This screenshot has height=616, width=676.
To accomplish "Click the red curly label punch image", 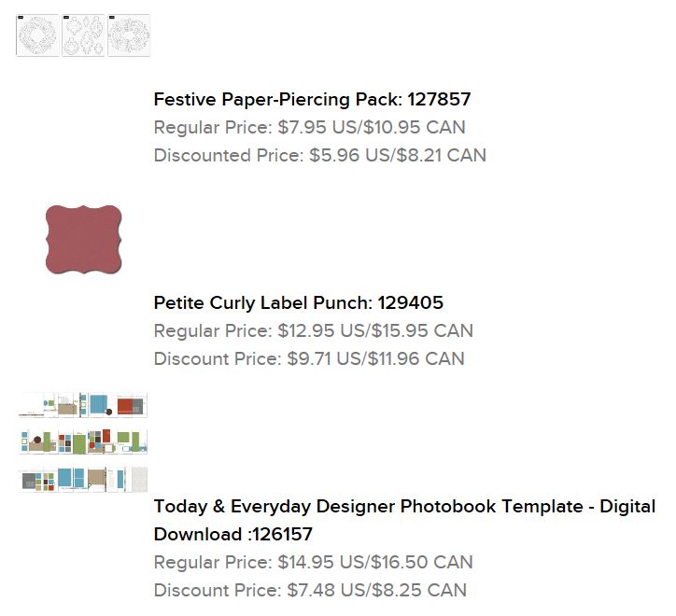I will point(83,240).
